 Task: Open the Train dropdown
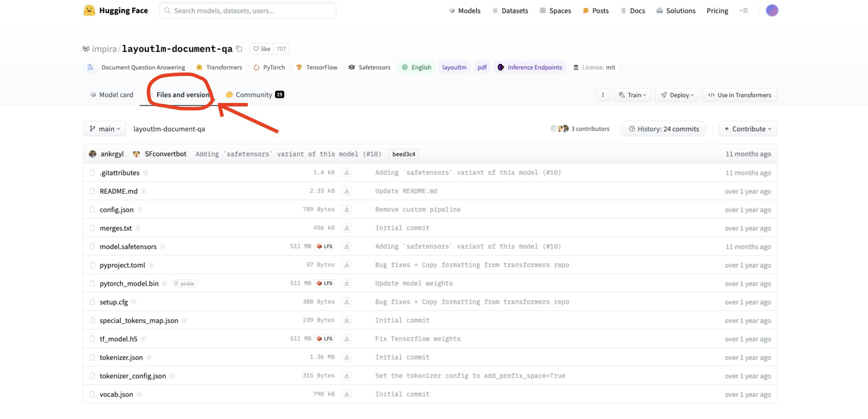[632, 95]
